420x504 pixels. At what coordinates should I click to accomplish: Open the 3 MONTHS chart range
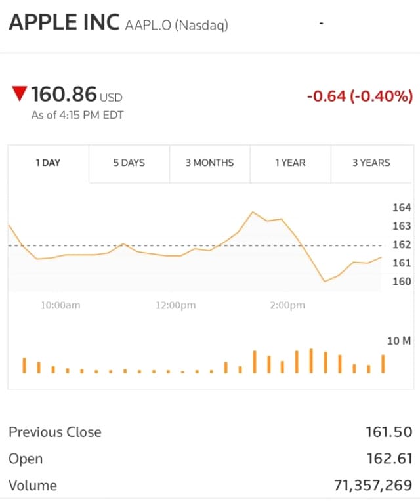[209, 163]
